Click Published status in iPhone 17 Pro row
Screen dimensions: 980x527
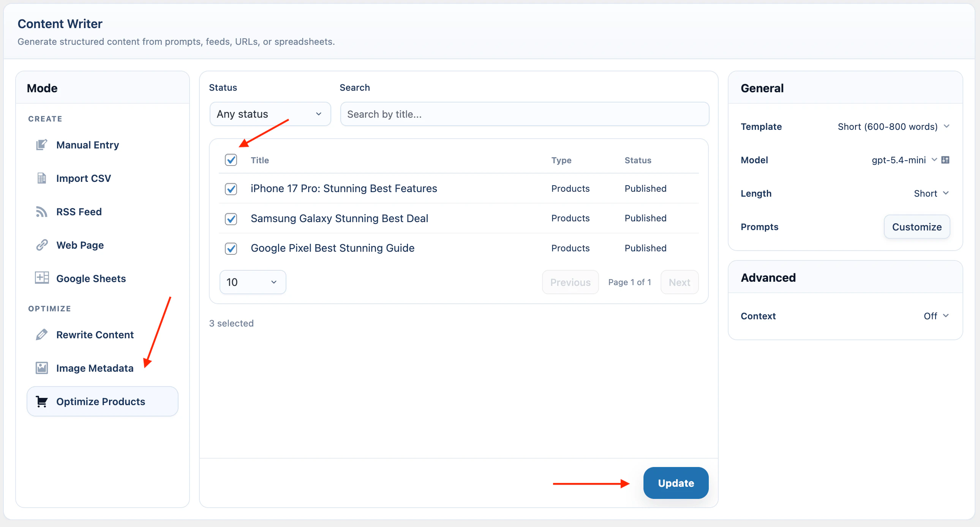645,189
